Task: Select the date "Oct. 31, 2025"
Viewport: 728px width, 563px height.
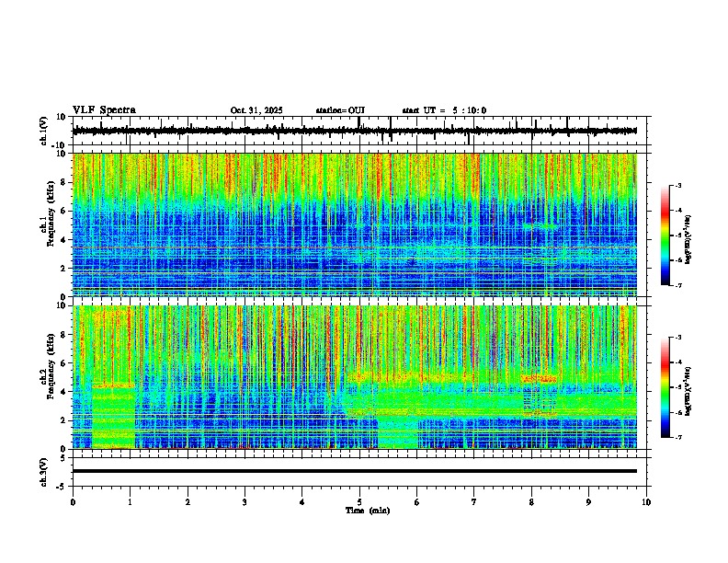Action: pyautogui.click(x=256, y=110)
